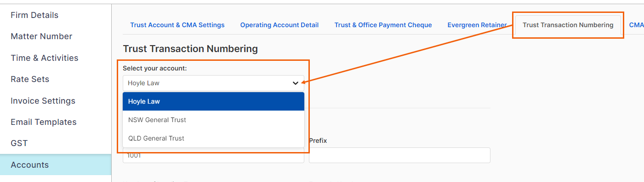
Task: Open Invoice Settings in sidebar
Action: coord(43,101)
